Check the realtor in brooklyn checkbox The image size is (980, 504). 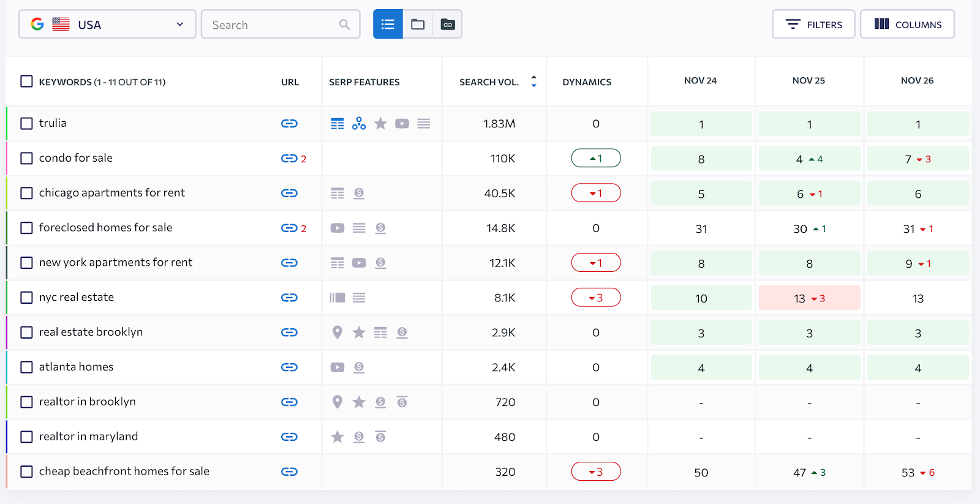click(26, 402)
